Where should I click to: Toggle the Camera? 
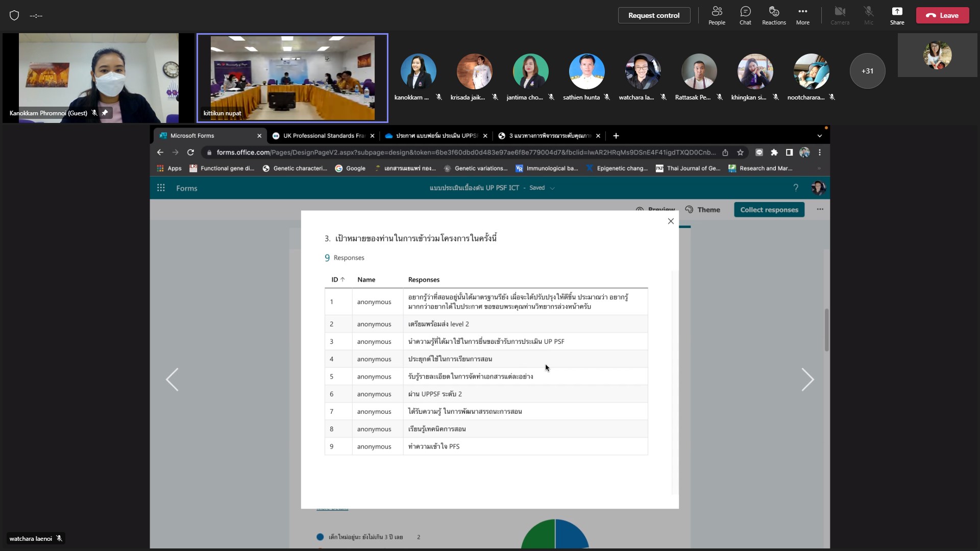tap(840, 15)
